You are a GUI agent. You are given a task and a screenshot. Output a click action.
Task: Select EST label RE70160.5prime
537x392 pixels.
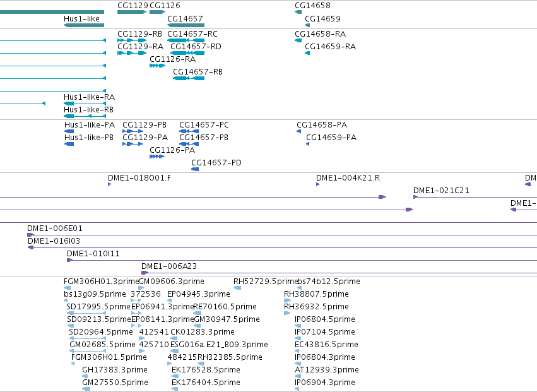pyautogui.click(x=225, y=307)
